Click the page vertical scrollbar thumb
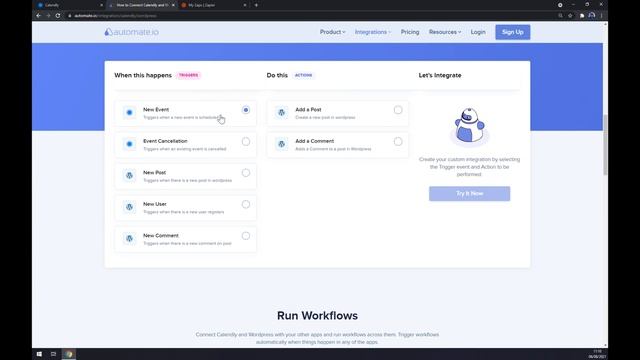 coord(605,145)
